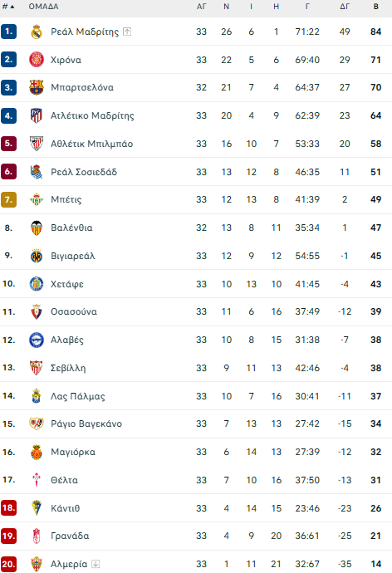Open the Ράγιο Βαγεκάνο team row
Screen dimensions: 392x573
[196, 424]
